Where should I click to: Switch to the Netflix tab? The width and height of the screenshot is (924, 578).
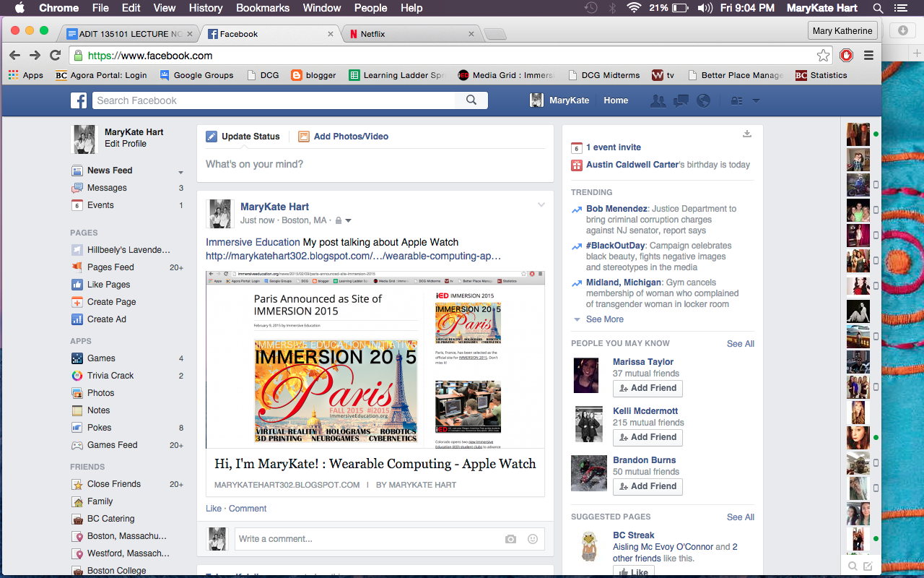[411, 34]
